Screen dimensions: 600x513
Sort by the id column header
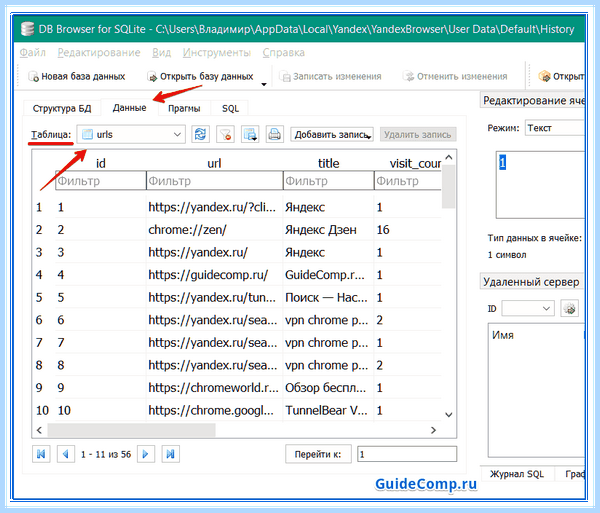pyautogui.click(x=101, y=163)
